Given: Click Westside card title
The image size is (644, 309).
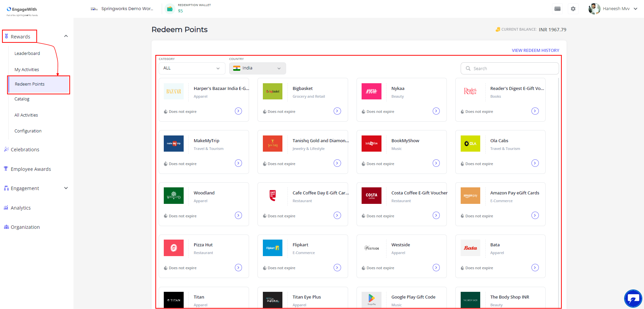Looking at the screenshot, I should (x=401, y=245).
